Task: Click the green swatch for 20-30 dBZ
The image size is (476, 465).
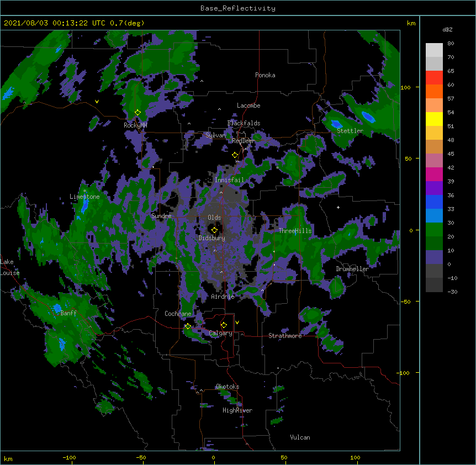Action: coord(434,230)
